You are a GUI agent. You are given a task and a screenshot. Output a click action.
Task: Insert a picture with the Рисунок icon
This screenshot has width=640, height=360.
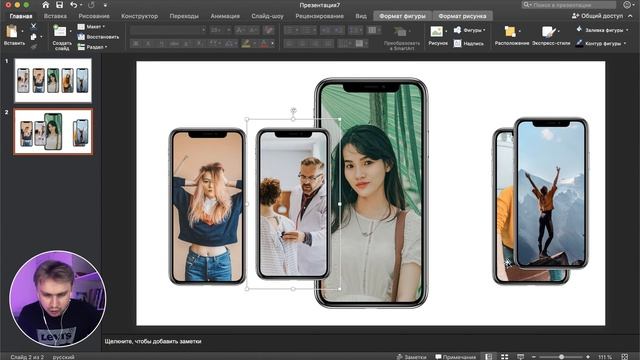point(436,31)
